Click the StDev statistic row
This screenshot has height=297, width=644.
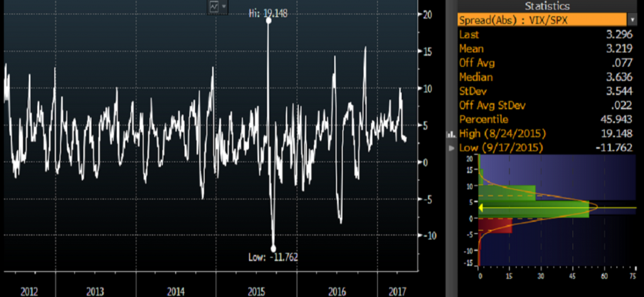click(546, 91)
